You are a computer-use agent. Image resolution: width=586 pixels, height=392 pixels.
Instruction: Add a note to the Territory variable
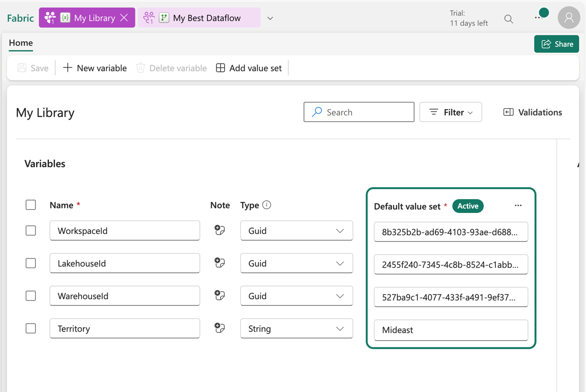[x=219, y=328]
